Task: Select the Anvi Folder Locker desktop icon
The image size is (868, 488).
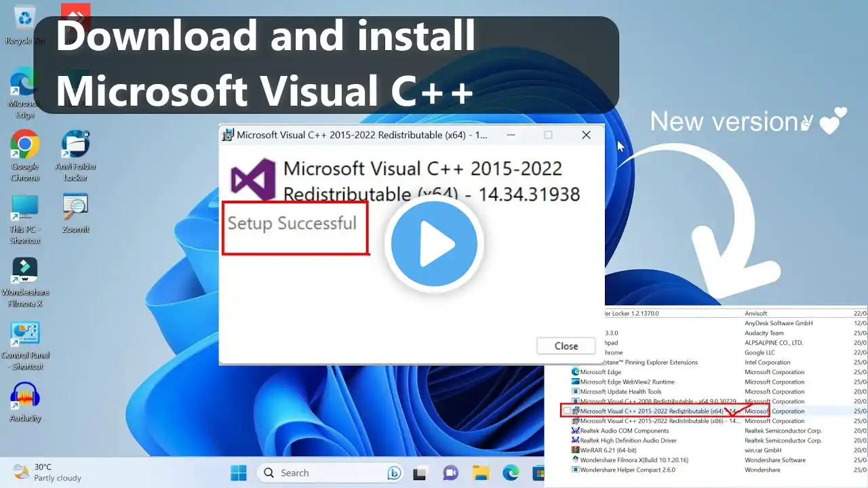Action: (76, 155)
